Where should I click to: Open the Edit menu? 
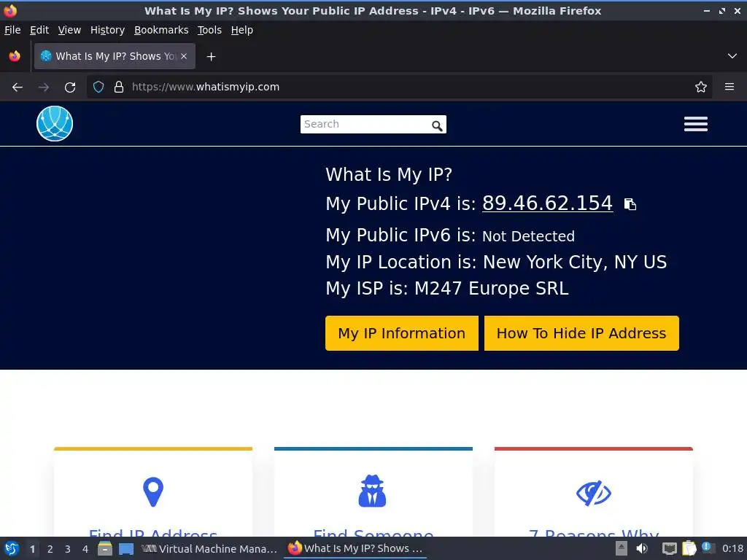tap(39, 30)
